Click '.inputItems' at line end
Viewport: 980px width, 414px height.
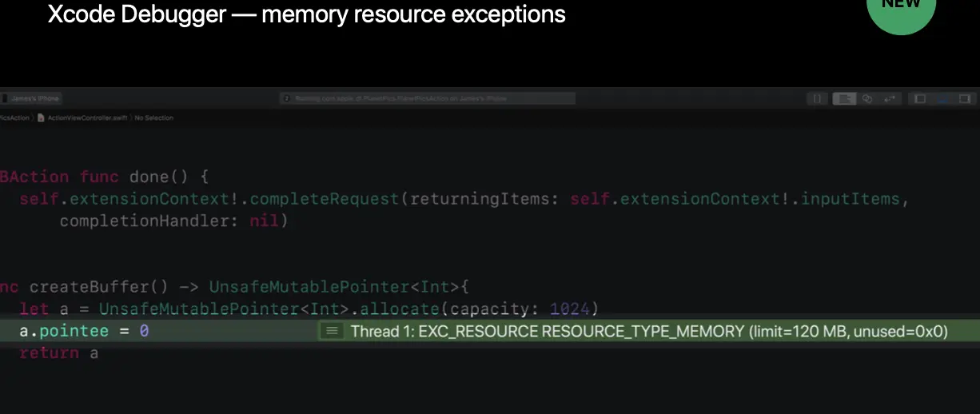tap(847, 198)
